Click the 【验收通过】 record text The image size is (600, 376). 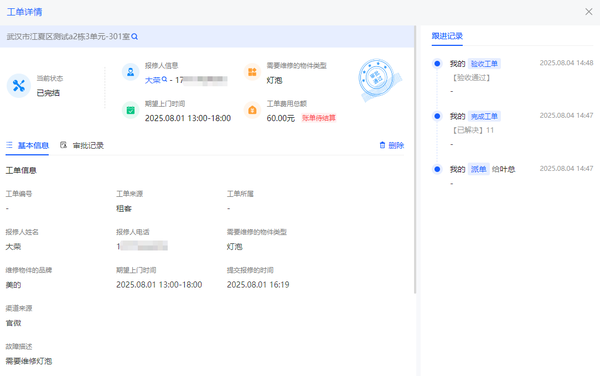tap(471, 78)
